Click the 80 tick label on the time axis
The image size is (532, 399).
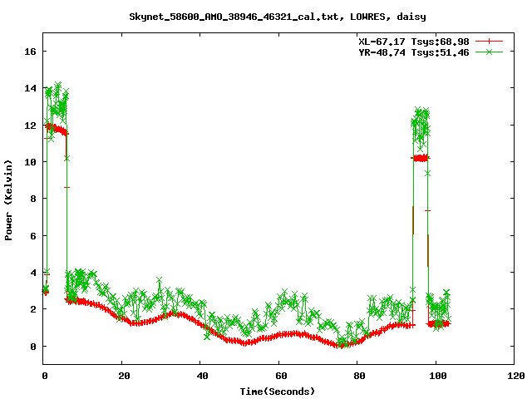click(x=360, y=376)
